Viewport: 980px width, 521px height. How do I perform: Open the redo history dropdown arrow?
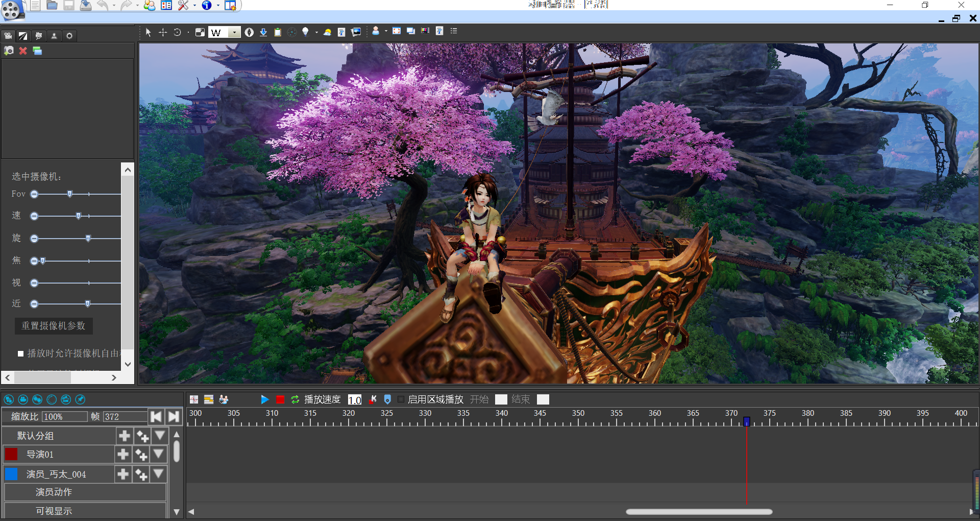point(137,6)
